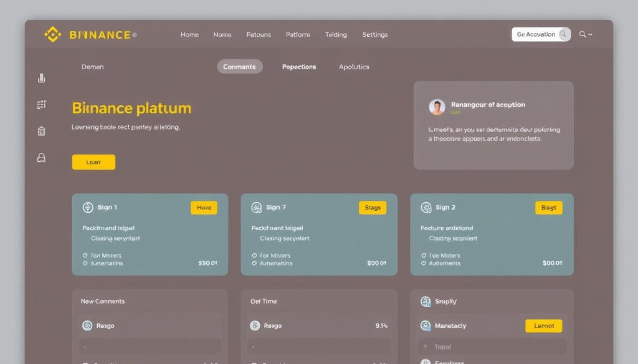Click the 9.5% value in Oet Time
The height and width of the screenshot is (364, 638).
pyautogui.click(x=381, y=326)
